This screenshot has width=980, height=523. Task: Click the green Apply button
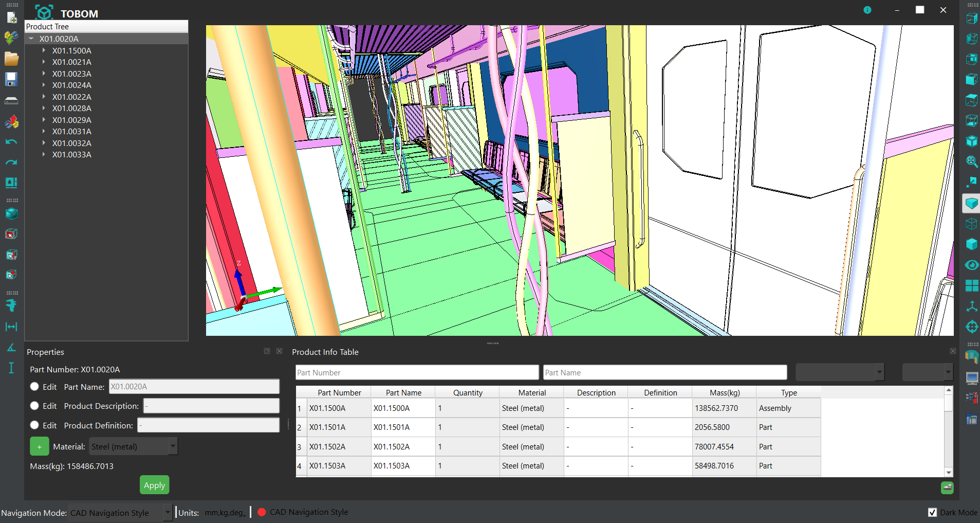tap(154, 485)
